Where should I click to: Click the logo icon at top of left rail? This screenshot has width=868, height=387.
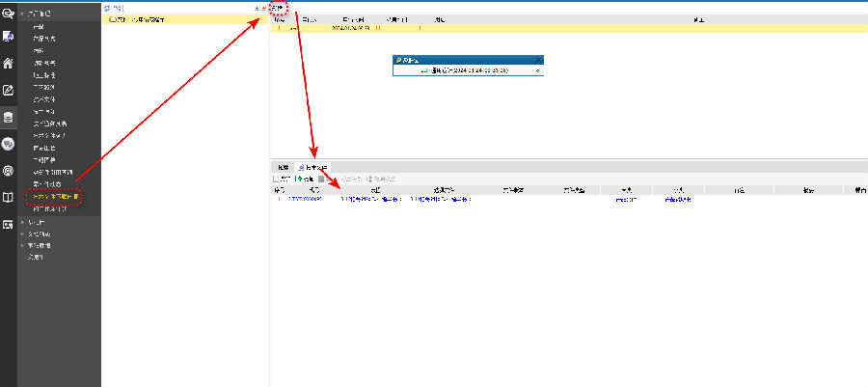(8, 13)
